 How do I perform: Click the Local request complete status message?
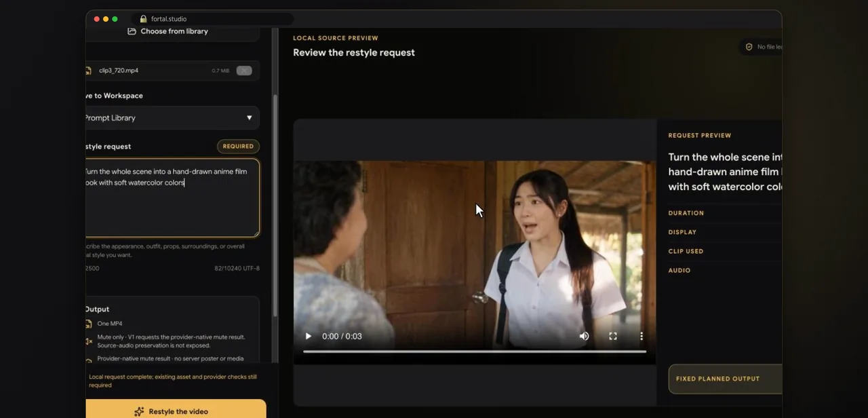point(173,381)
